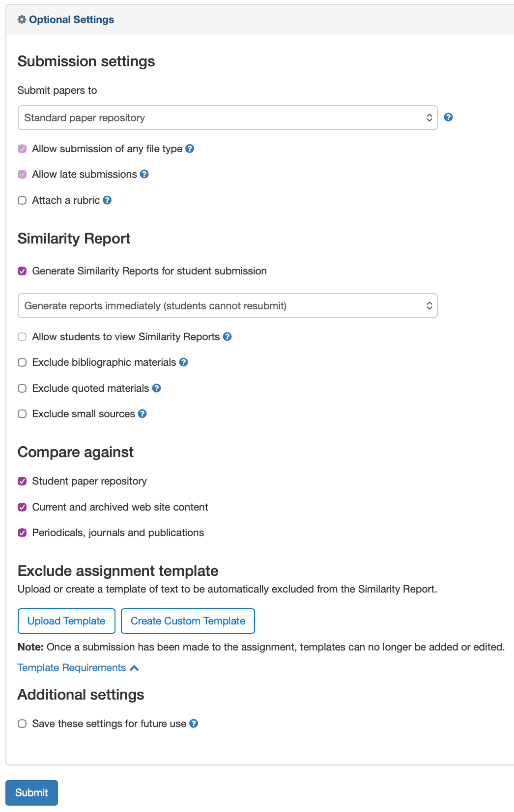Click help icon next to Attach a rubric
514x812 pixels.
[108, 200]
